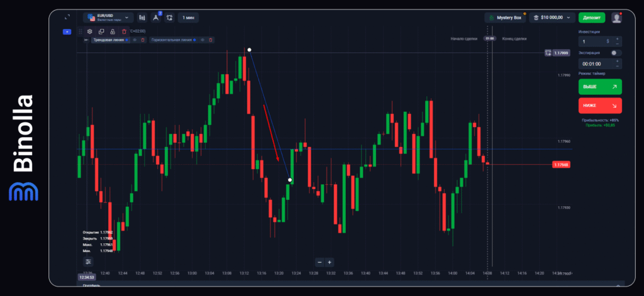Lock the selected drawing object

(x=113, y=31)
